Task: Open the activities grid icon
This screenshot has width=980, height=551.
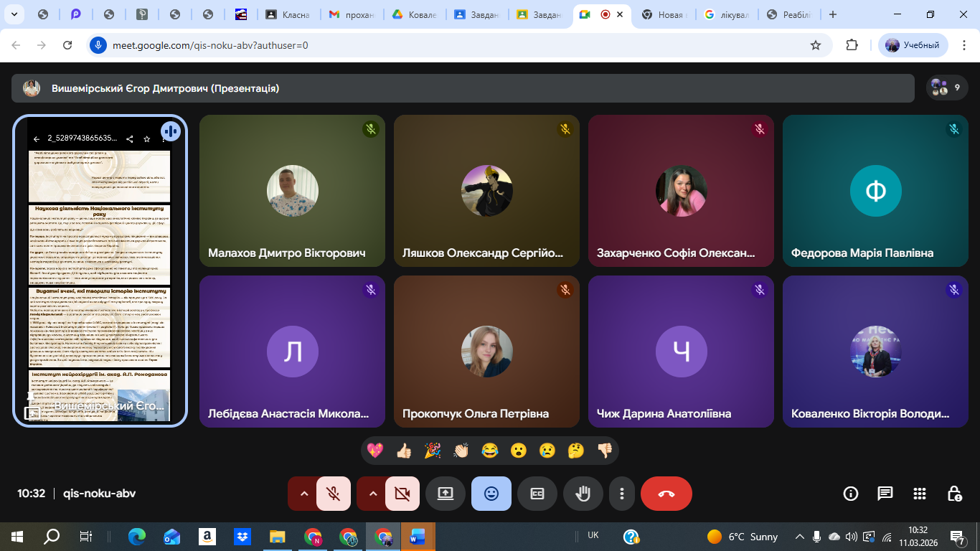Action: pyautogui.click(x=920, y=494)
